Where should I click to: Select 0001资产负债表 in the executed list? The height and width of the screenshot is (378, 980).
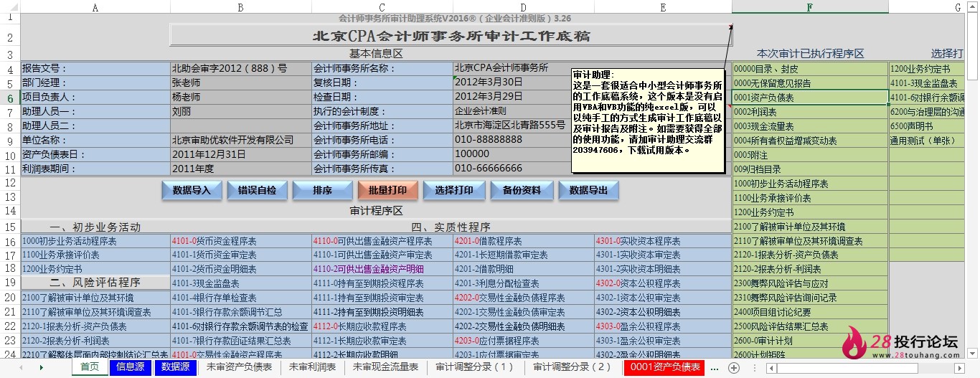tap(810, 98)
